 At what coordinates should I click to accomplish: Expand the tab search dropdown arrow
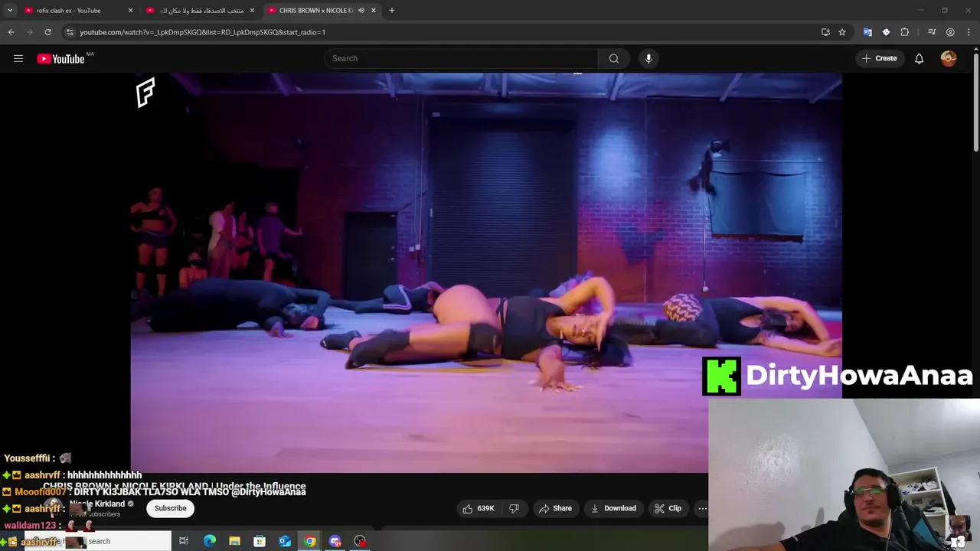pos(10,11)
